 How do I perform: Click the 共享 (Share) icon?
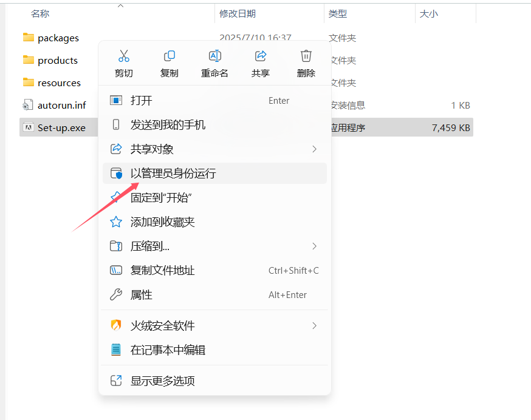(260, 55)
